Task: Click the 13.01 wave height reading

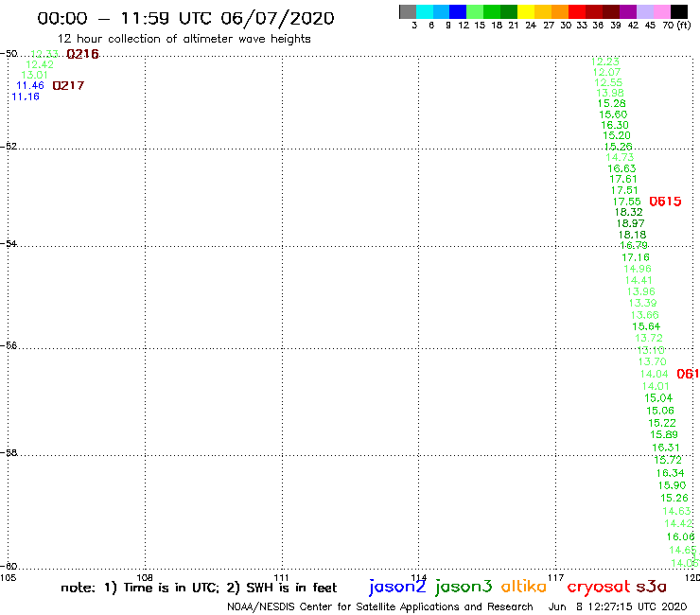Action: (x=34, y=75)
